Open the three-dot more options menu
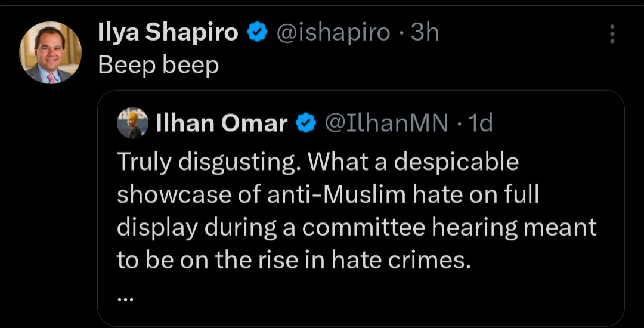 click(612, 34)
